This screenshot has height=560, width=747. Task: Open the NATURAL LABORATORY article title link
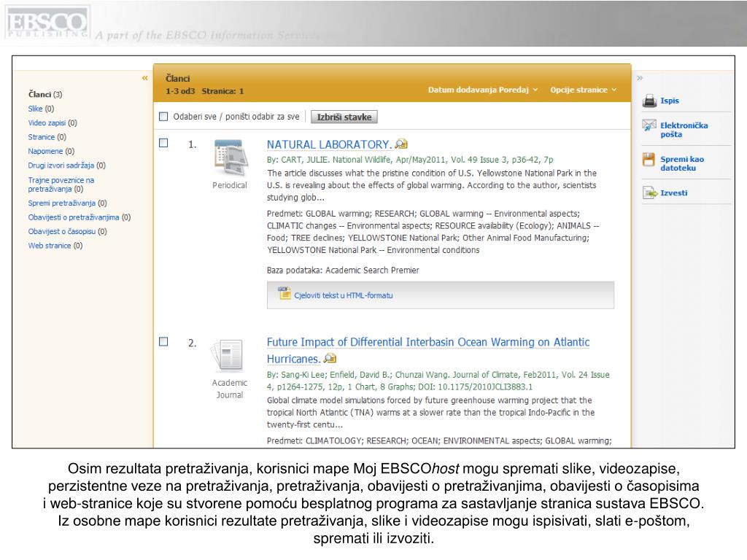coord(329,144)
